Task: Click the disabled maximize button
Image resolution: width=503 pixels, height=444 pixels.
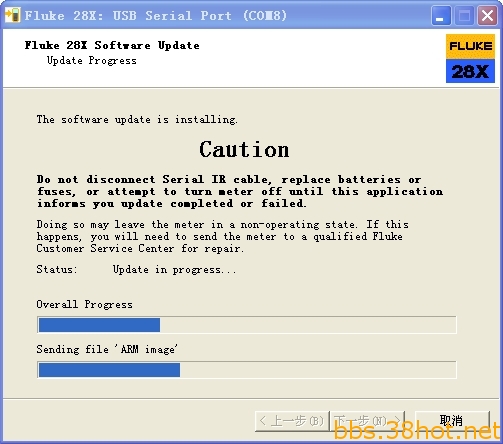Action: pos(464,16)
